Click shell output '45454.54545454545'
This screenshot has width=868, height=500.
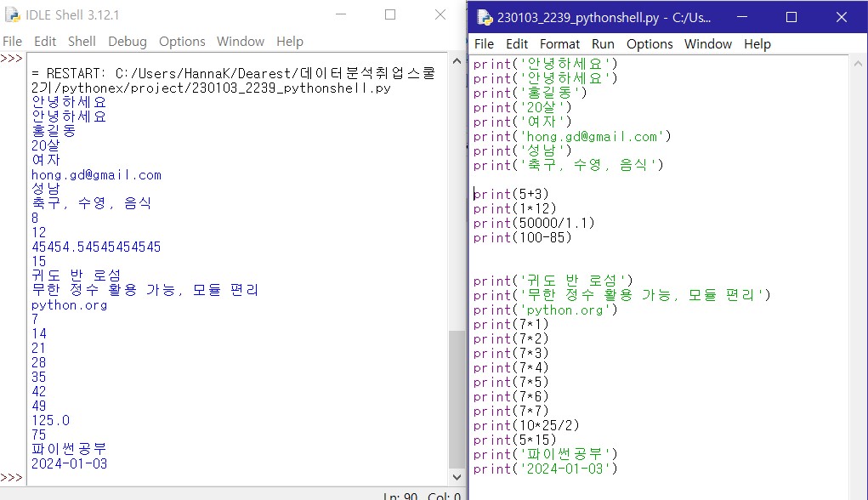[96, 247]
